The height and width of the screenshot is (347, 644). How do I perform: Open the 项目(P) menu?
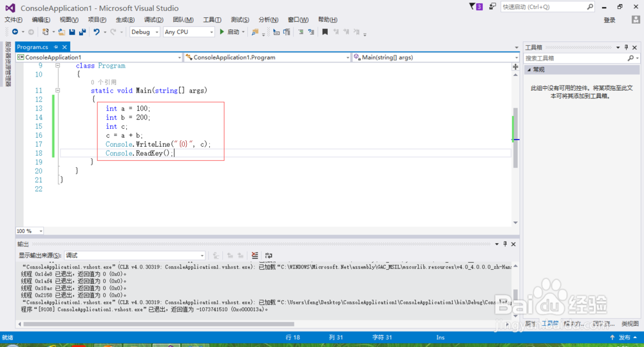pyautogui.click(x=97, y=20)
